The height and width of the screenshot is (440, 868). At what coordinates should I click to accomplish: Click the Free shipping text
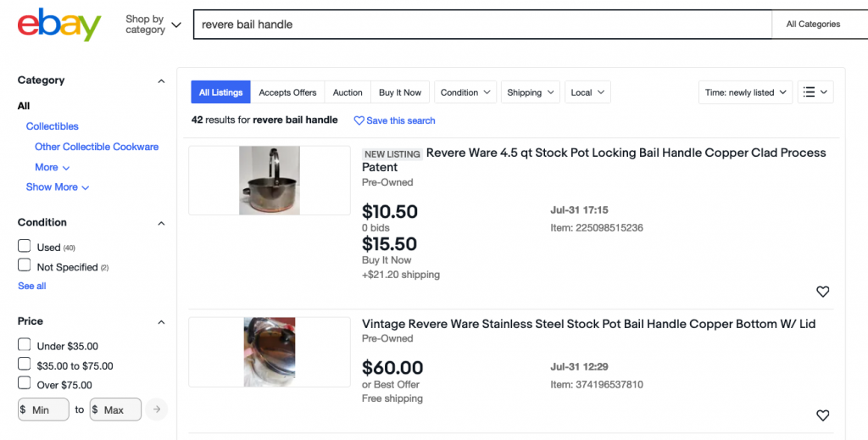[392, 398]
